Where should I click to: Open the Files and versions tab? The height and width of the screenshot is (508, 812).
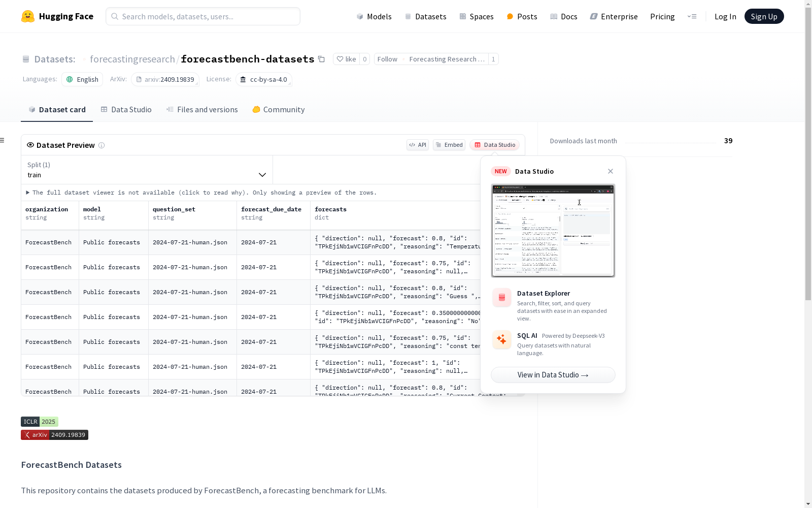point(202,110)
